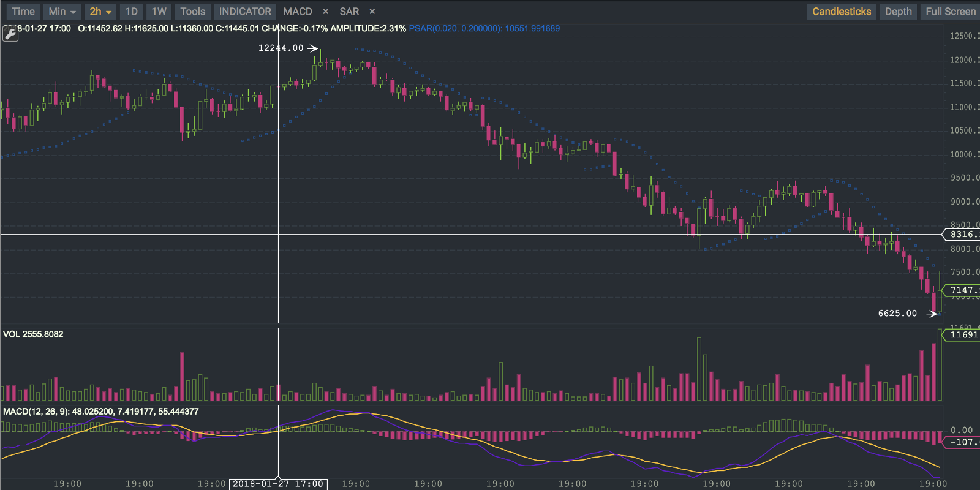The height and width of the screenshot is (490, 980).
Task: Open the INDICATOR menu
Action: [x=245, y=12]
